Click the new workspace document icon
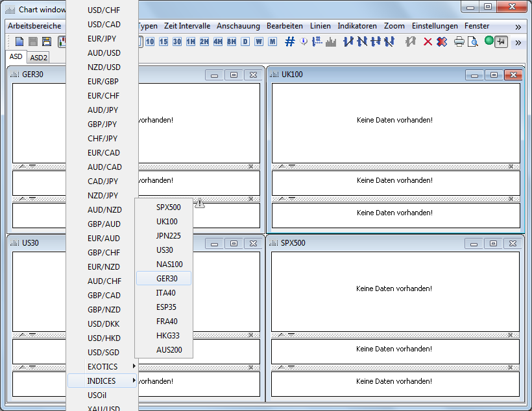Screen dimensions: 532x411 click(x=19, y=41)
